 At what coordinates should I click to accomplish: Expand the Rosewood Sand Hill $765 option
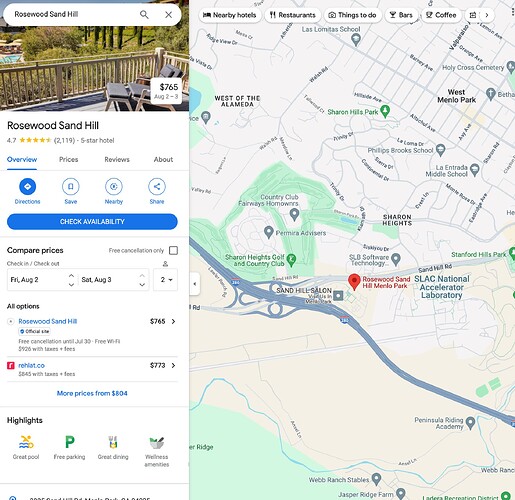pyautogui.click(x=173, y=321)
